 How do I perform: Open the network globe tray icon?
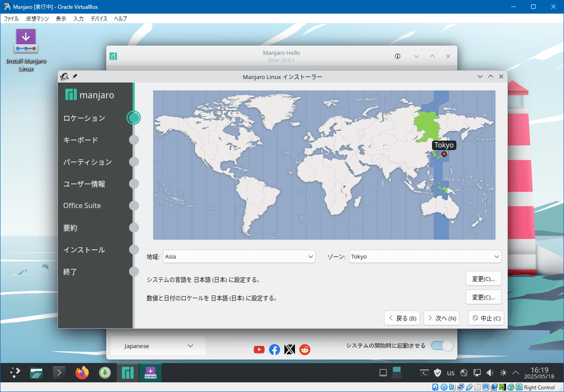464,373
